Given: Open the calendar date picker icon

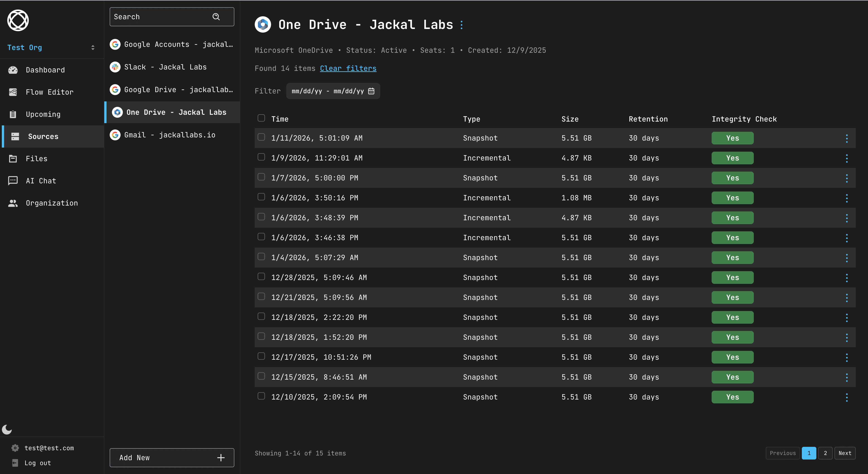Looking at the screenshot, I should tap(371, 91).
